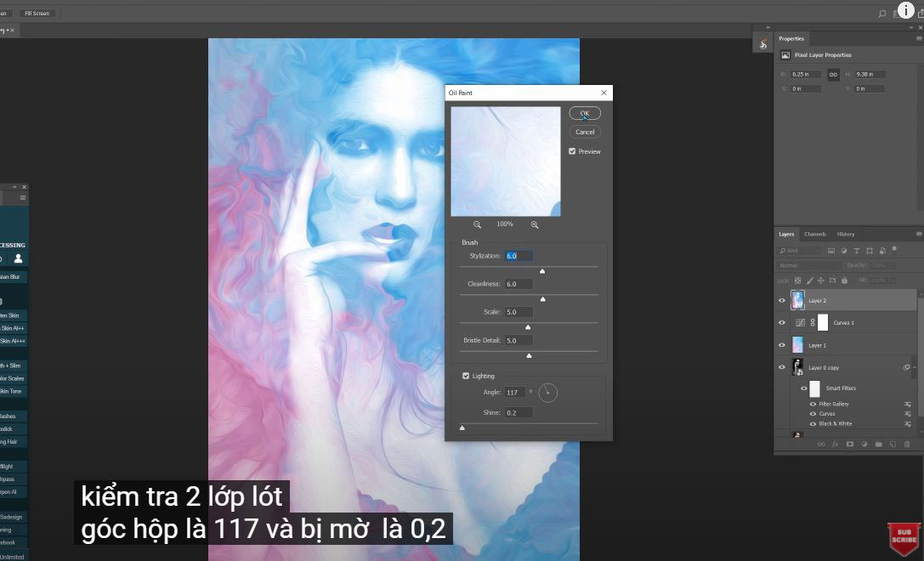Open Black & White blending options icon
The height and width of the screenshot is (561, 924).
[x=908, y=423]
